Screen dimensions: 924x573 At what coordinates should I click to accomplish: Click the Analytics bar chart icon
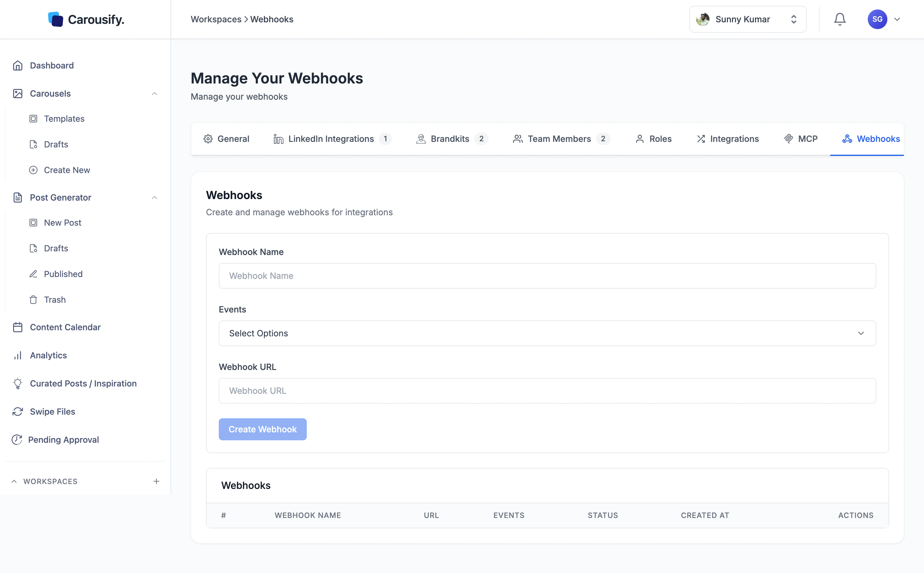coord(18,356)
